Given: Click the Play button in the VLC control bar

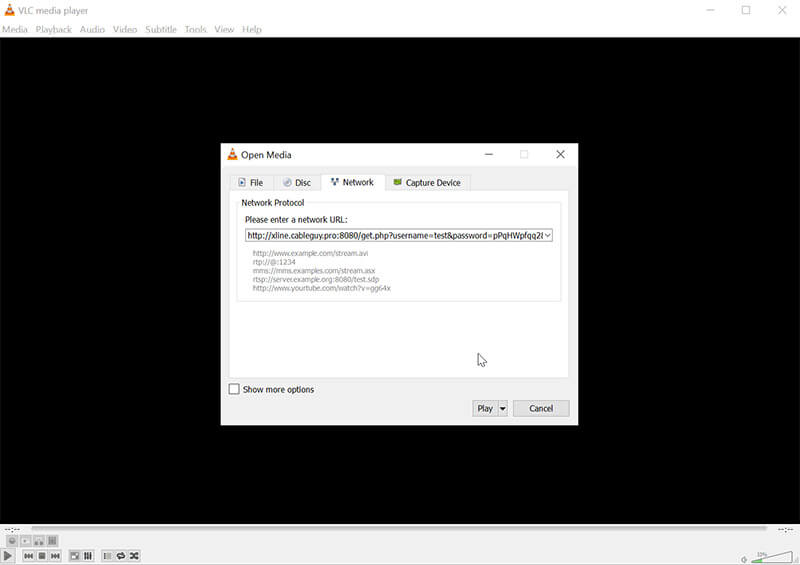Looking at the screenshot, I should [8, 555].
